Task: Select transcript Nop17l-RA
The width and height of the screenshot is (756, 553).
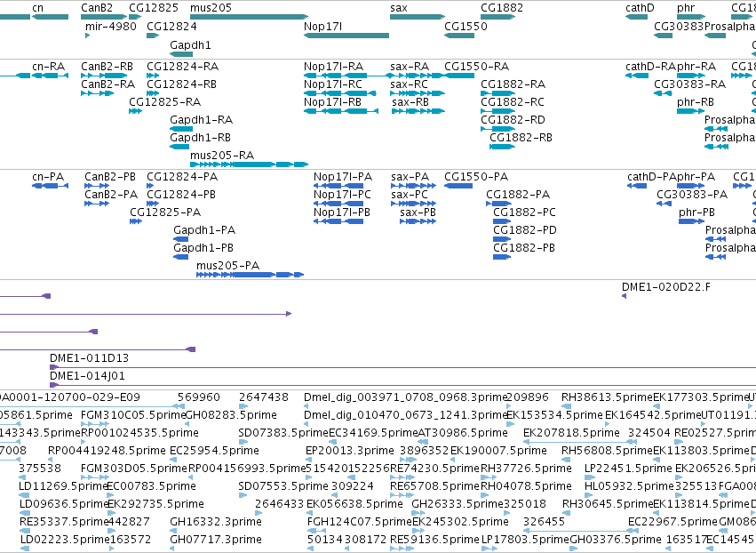Action: coord(334,66)
